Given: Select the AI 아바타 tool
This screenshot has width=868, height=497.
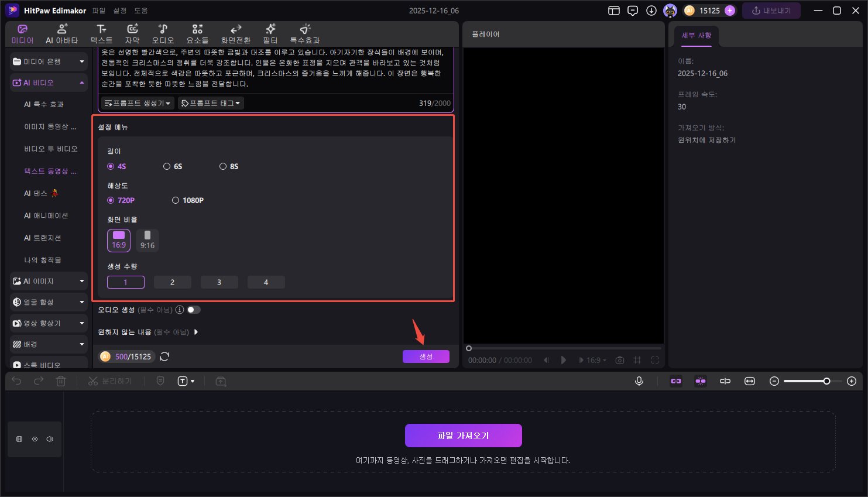Looking at the screenshot, I should tap(61, 33).
